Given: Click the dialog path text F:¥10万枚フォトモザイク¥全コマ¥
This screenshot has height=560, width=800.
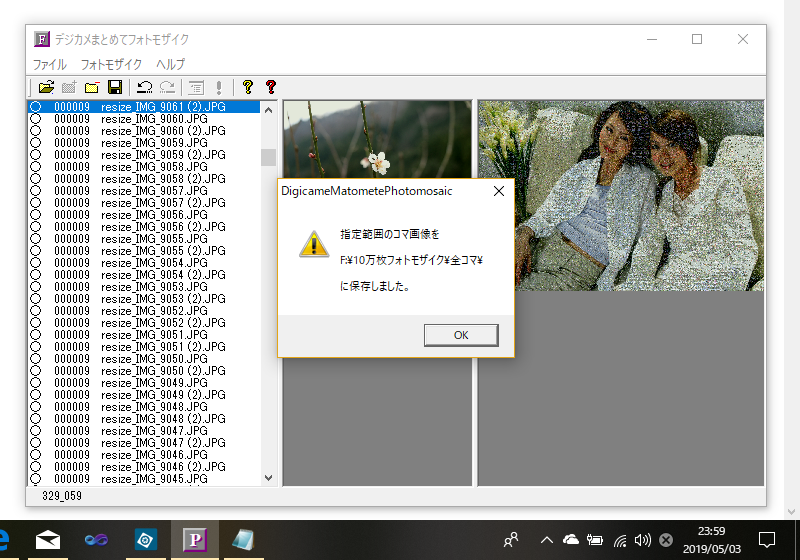Looking at the screenshot, I should click(411, 260).
